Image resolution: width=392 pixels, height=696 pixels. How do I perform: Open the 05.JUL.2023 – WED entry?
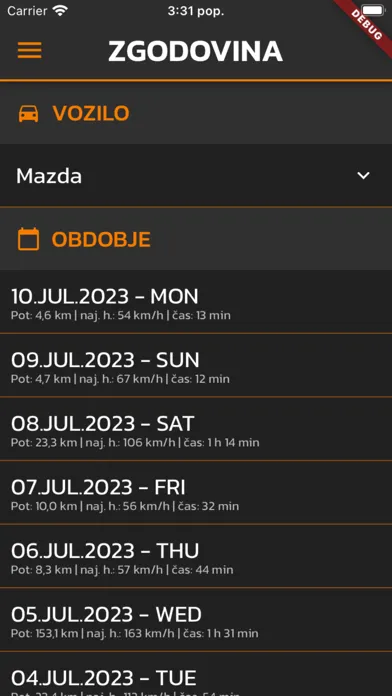point(196,619)
